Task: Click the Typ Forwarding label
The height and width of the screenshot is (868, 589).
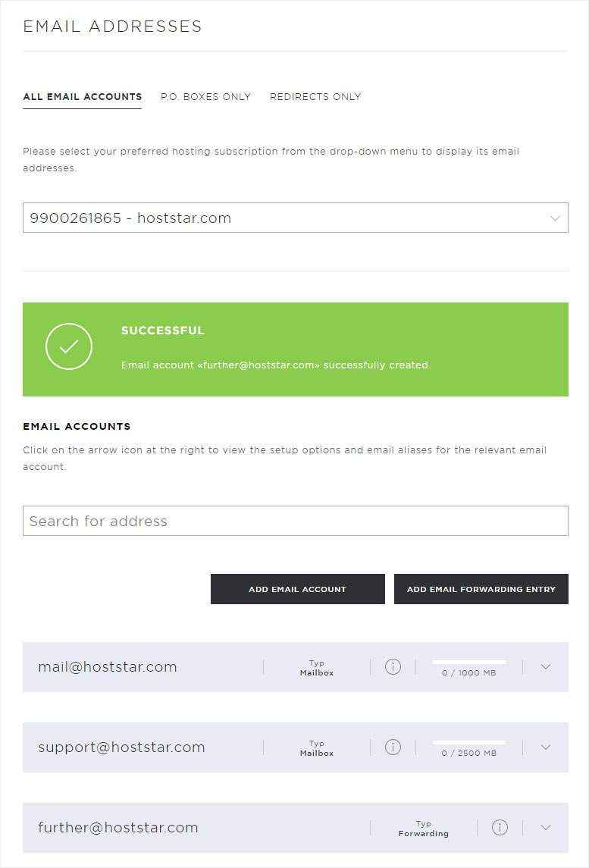Action: [x=424, y=828]
